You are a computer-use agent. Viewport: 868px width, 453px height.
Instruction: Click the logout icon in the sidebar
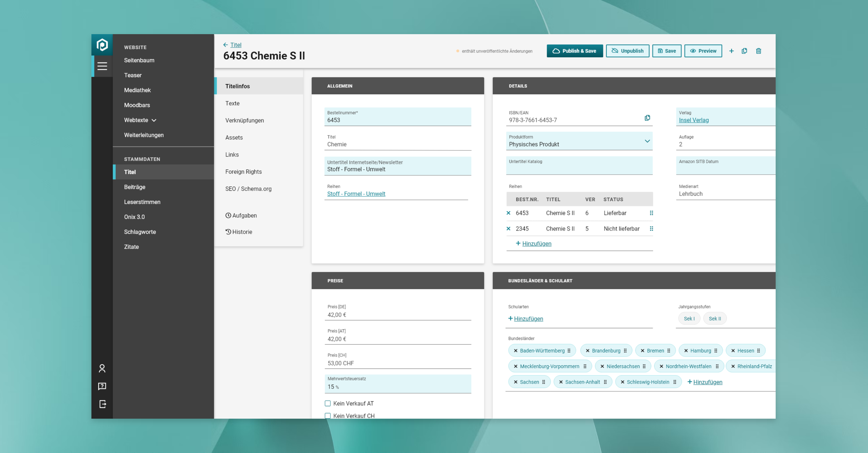point(102,404)
